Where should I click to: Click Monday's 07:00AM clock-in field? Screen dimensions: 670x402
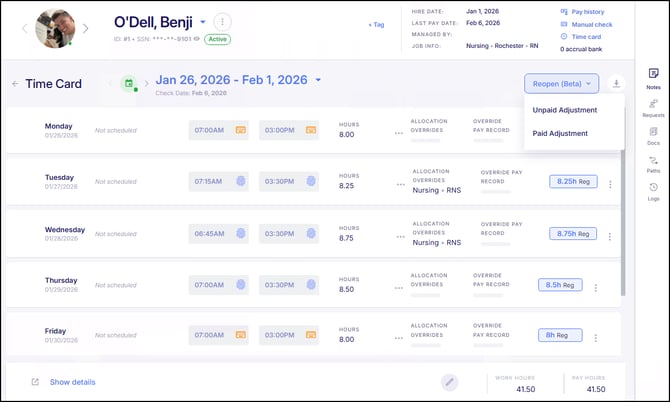[x=218, y=130]
